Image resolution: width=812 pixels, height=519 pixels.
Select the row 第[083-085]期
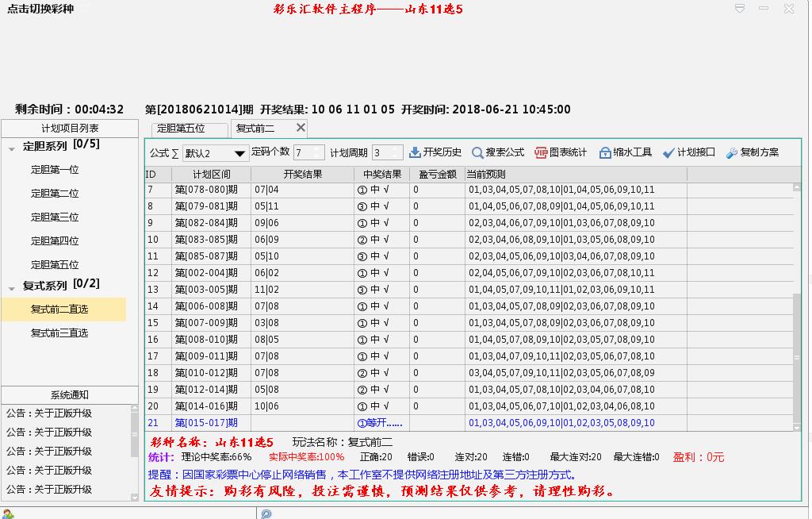(x=469, y=240)
